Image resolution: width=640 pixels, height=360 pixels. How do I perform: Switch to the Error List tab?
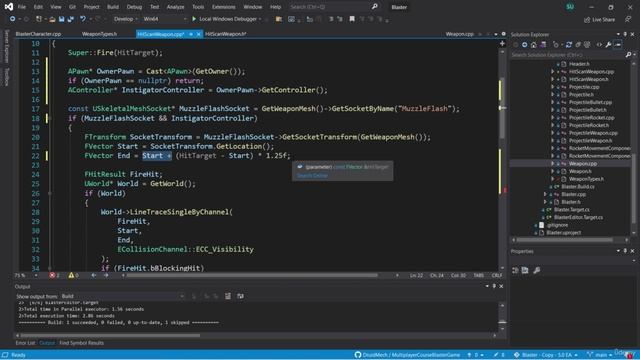25,343
